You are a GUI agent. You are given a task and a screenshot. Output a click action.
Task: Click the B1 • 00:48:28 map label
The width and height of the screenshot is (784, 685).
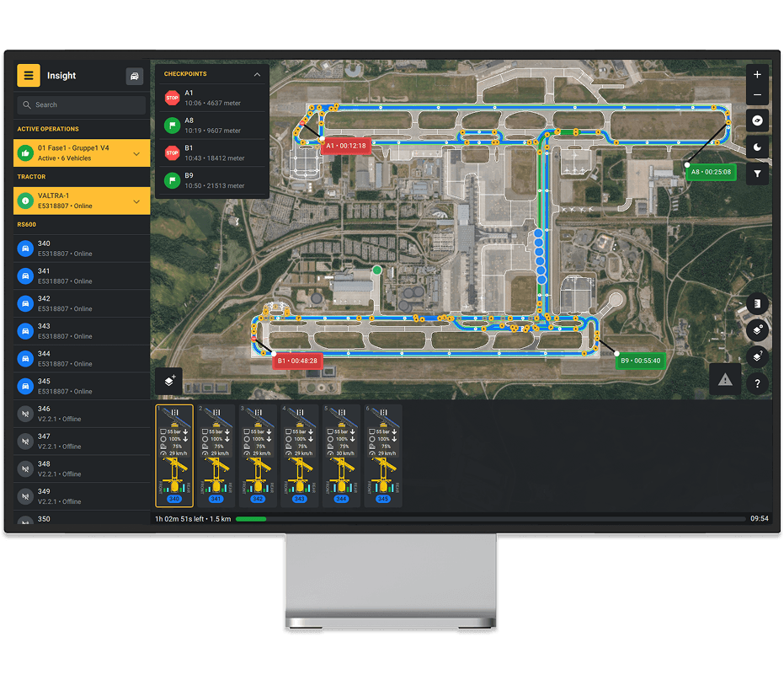[x=297, y=361]
